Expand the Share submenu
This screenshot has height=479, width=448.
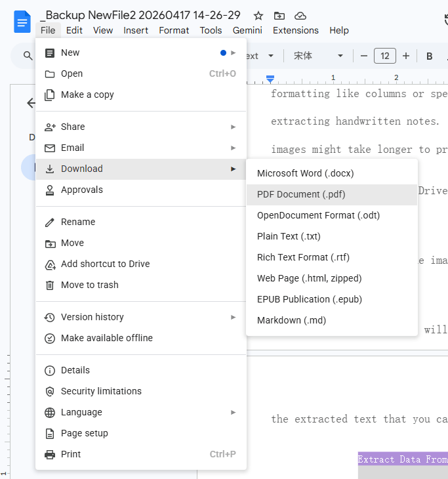pyautogui.click(x=141, y=127)
